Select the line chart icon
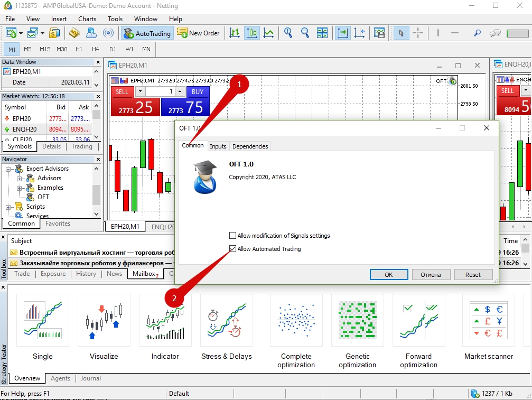The height and width of the screenshot is (400, 532). [269, 33]
